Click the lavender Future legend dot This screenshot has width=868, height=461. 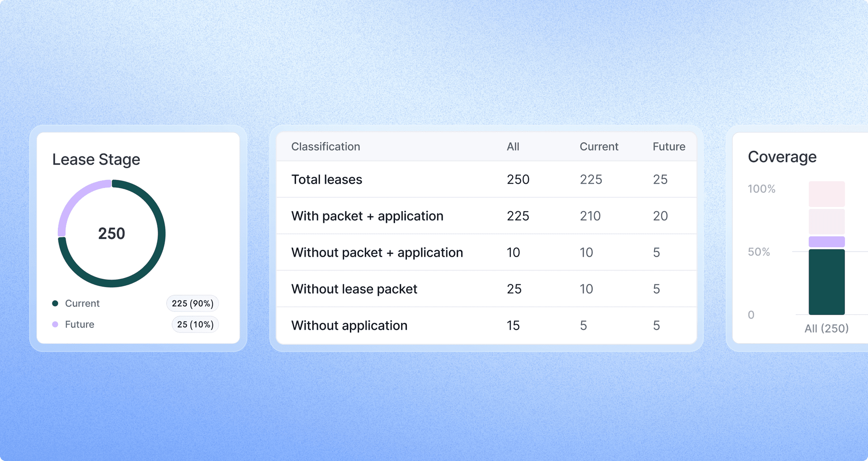coord(55,325)
